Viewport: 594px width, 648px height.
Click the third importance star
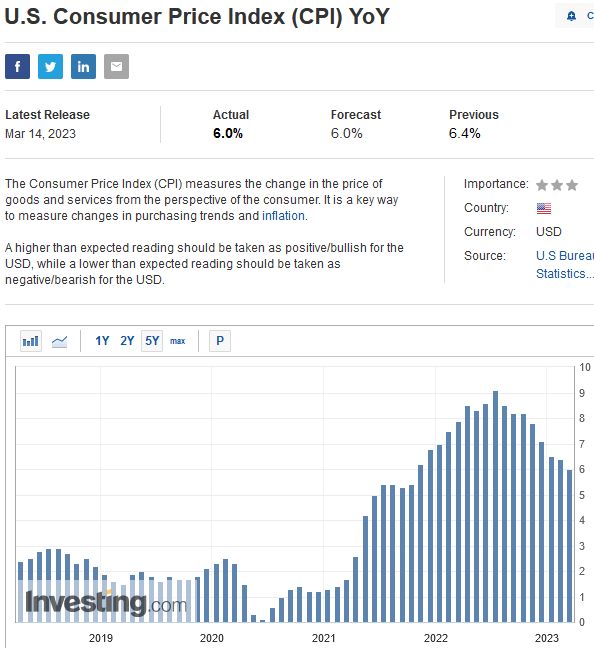[x=572, y=185]
